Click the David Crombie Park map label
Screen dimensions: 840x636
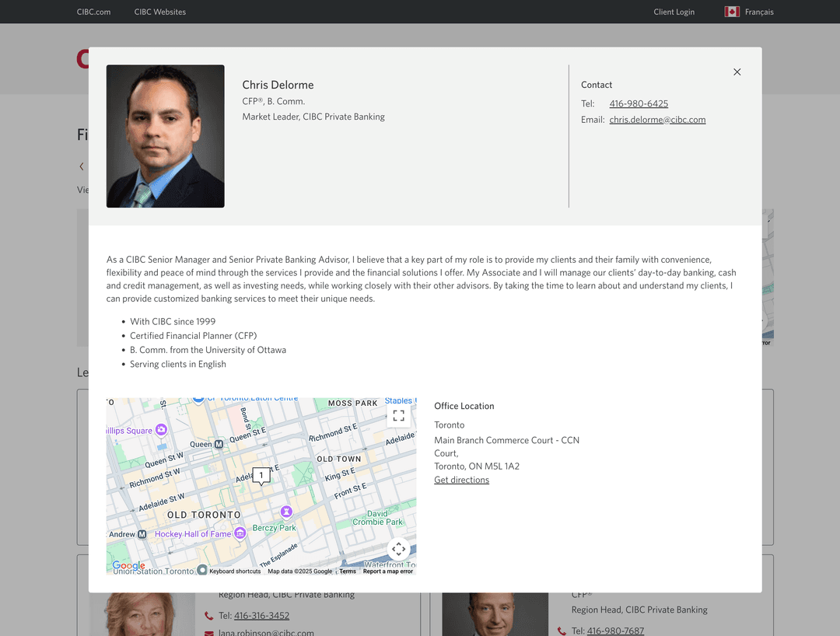click(378, 518)
